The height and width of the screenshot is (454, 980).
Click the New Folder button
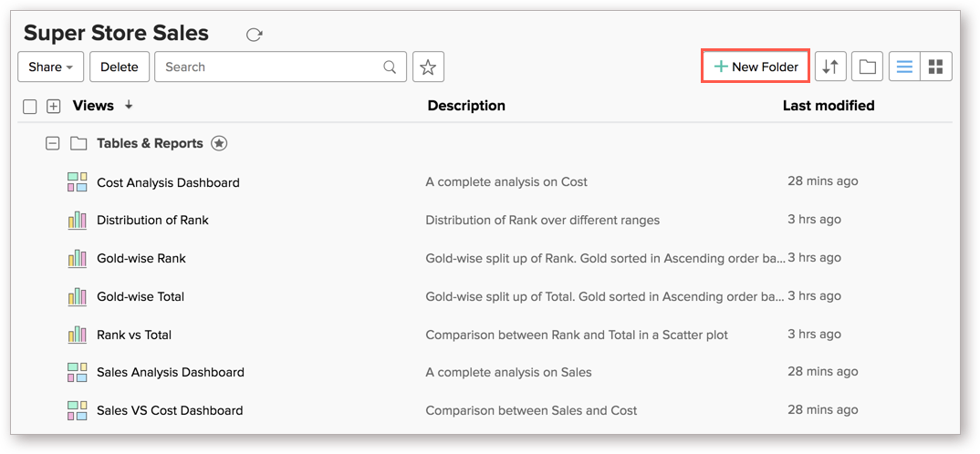pos(756,67)
